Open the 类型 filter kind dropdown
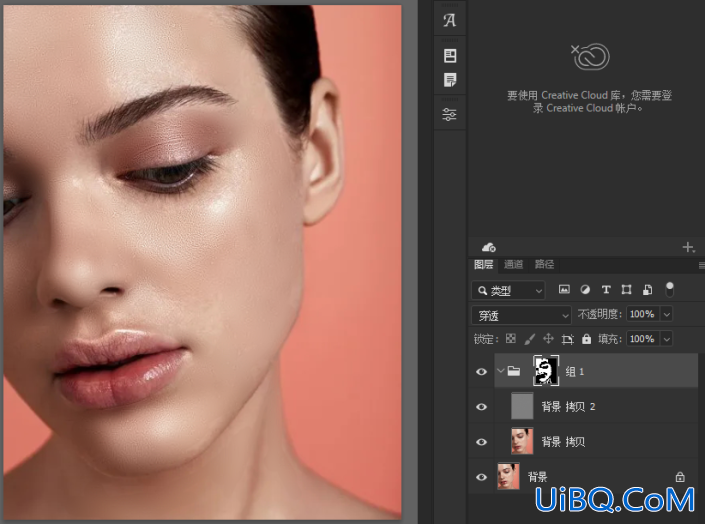 [508, 291]
